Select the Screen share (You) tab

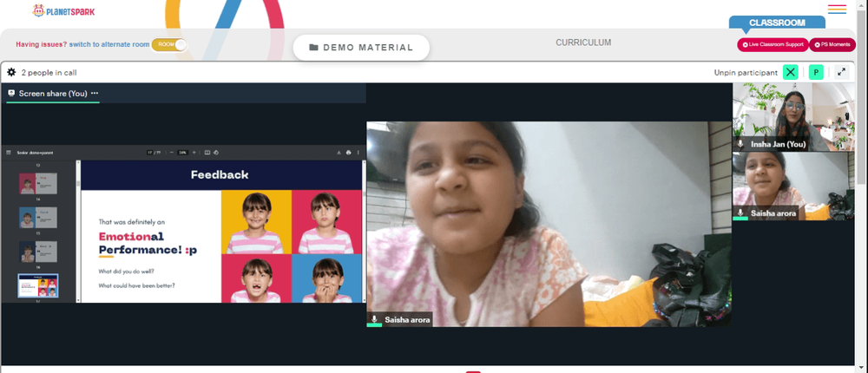53,94
